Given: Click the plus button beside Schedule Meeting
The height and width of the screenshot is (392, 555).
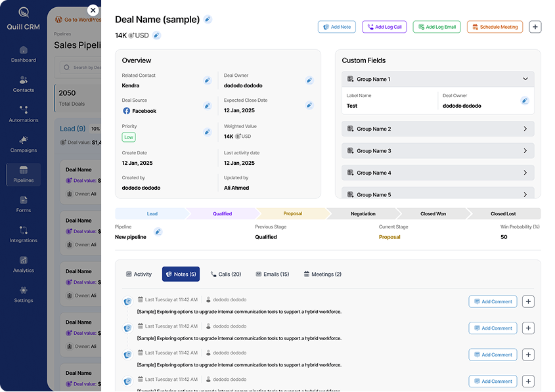Looking at the screenshot, I should tap(535, 27).
